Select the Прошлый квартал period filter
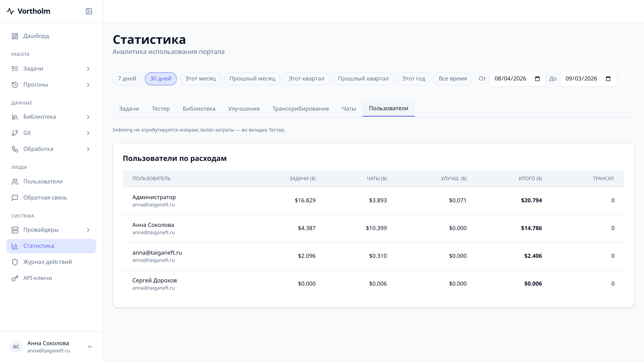 (x=363, y=79)
